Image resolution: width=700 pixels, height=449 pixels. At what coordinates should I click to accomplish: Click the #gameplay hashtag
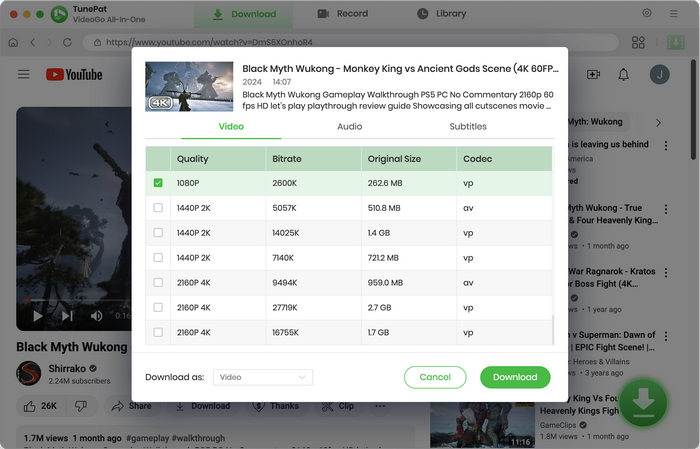point(148,438)
